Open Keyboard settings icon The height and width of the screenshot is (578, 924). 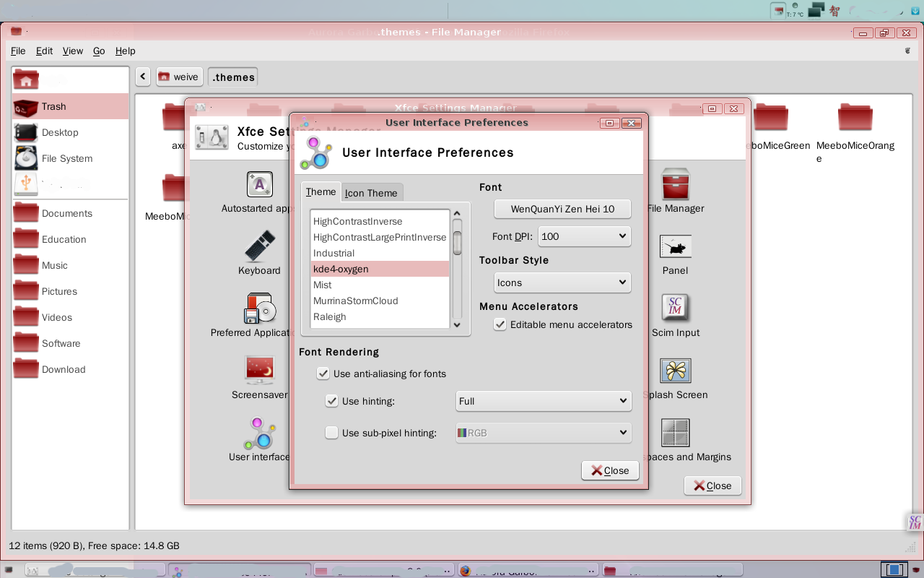tap(260, 246)
